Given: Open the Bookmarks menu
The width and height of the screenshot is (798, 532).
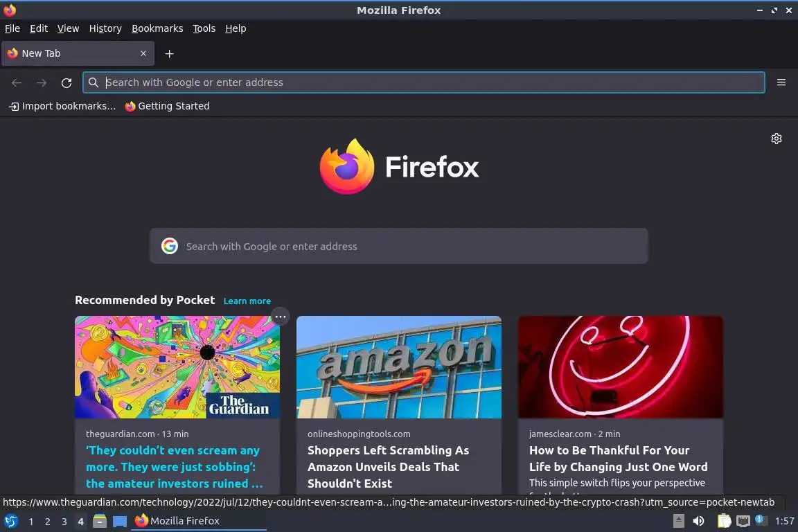Looking at the screenshot, I should coord(157,28).
